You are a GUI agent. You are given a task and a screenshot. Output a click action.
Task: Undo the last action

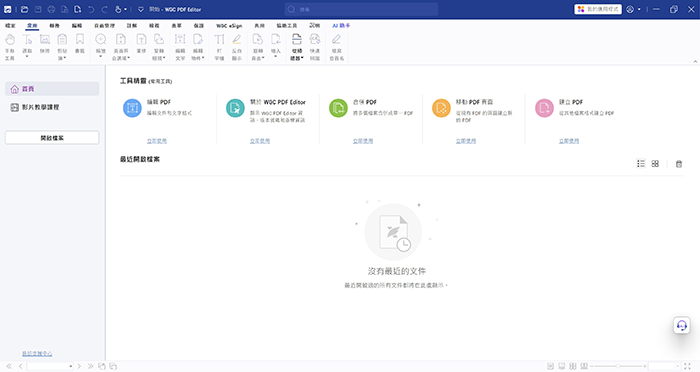click(x=91, y=9)
